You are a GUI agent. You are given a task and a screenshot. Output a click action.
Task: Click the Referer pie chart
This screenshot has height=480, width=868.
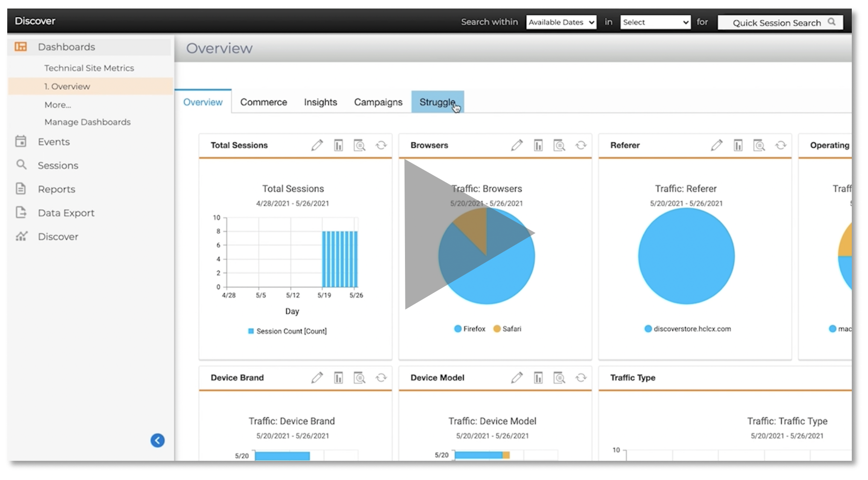tap(686, 256)
